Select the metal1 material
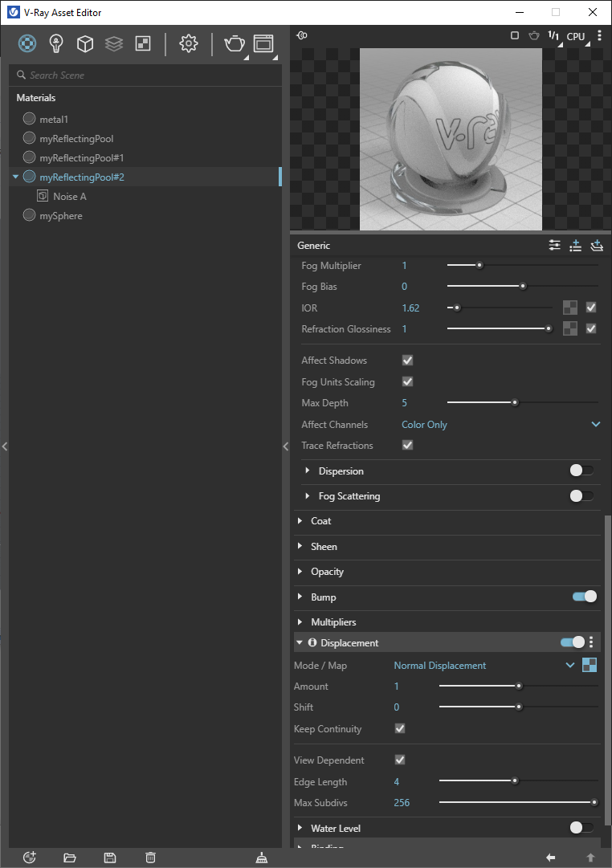Image resolution: width=612 pixels, height=868 pixels. point(53,119)
